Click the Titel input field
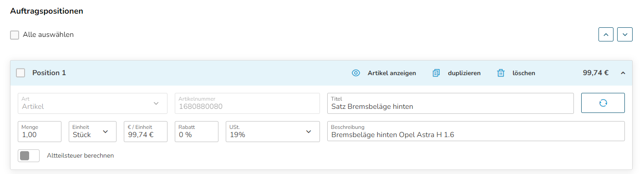 (451, 103)
